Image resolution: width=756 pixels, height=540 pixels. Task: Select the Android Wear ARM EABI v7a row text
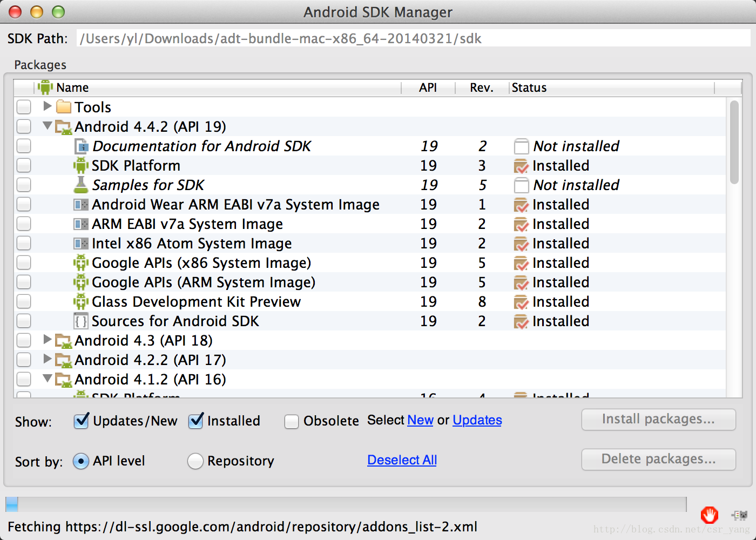tap(235, 205)
